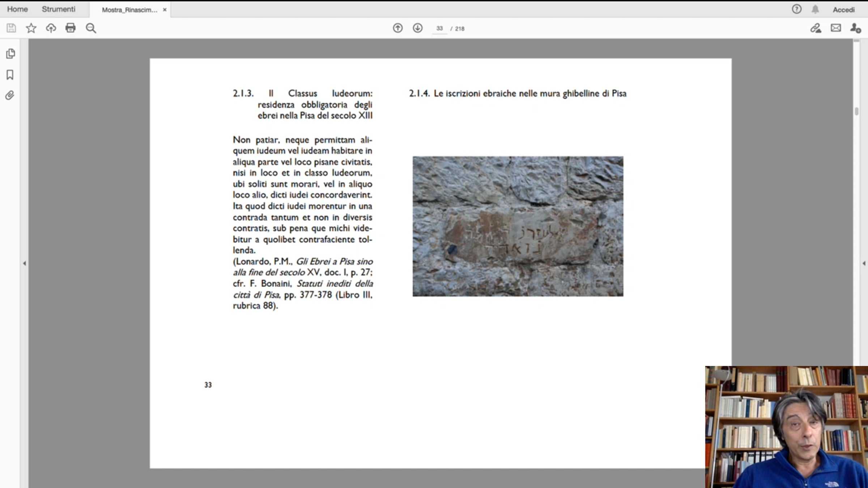The height and width of the screenshot is (488, 868).
Task: Select the Mostra_Rinascim document tab
Action: click(x=129, y=10)
